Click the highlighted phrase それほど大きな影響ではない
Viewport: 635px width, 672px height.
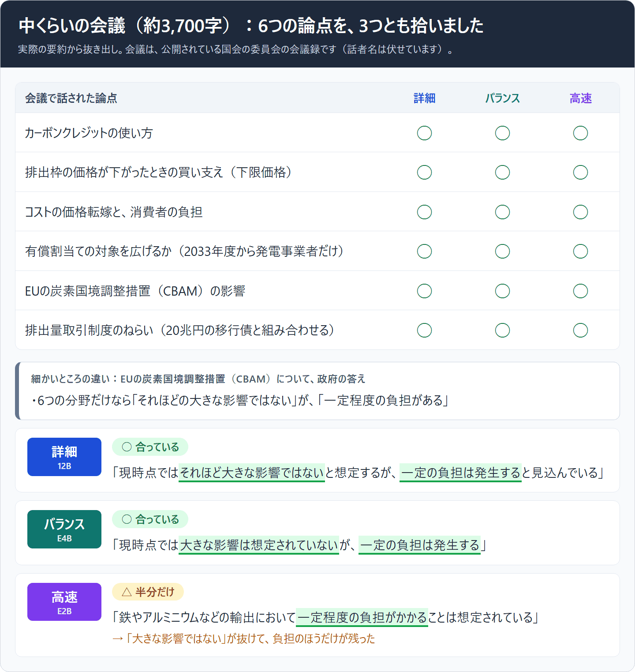pyautogui.click(x=252, y=473)
